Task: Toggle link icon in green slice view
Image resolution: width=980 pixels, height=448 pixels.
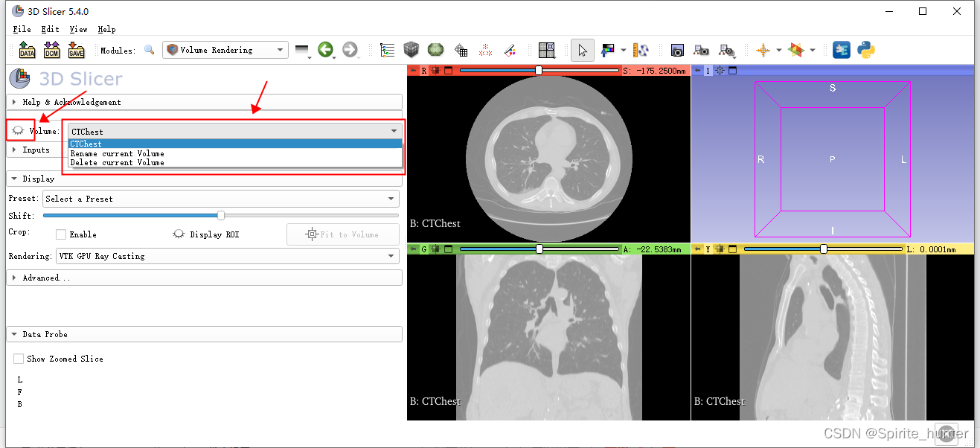Action: (x=436, y=249)
